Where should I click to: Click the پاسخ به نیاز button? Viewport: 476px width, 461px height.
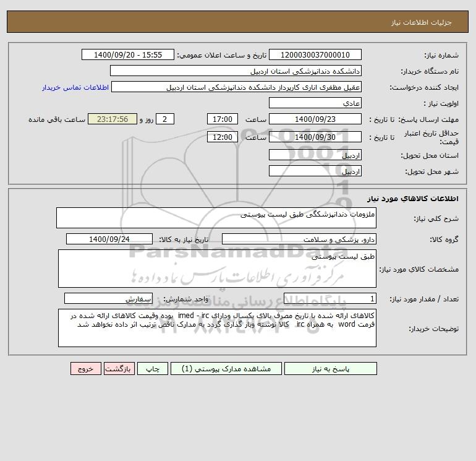pos(330,369)
